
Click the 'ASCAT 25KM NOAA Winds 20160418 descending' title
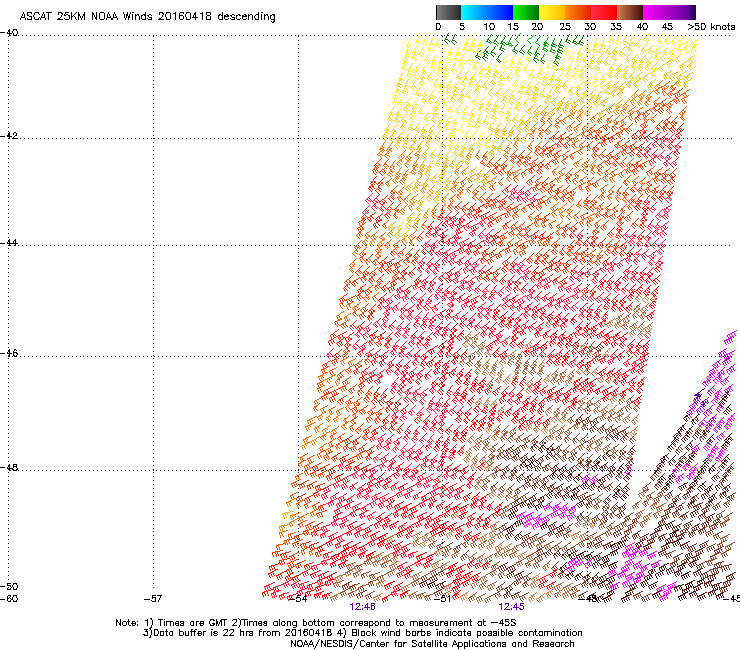point(147,17)
